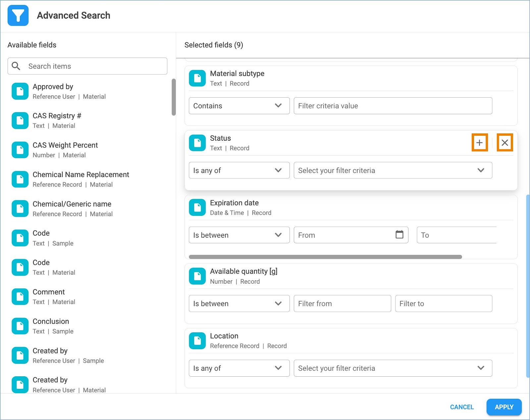Open the Contains operator dropdown
This screenshot has height=420, width=530.
click(239, 106)
